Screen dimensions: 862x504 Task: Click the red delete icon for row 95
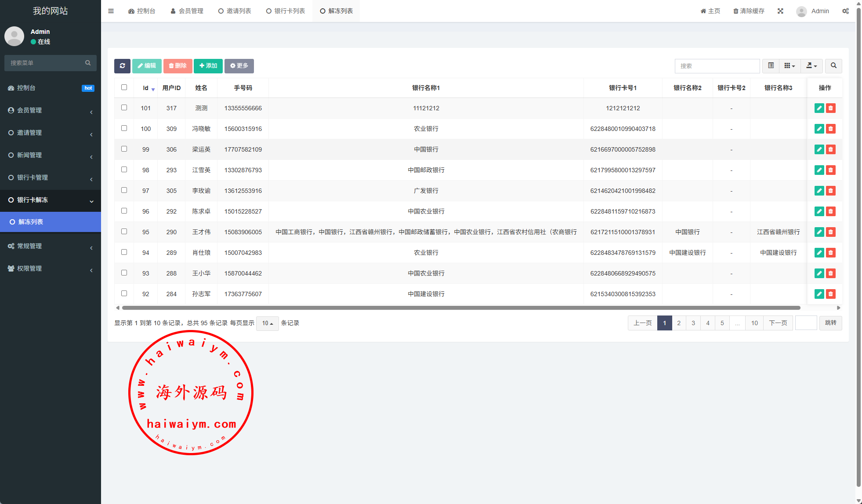click(x=830, y=232)
